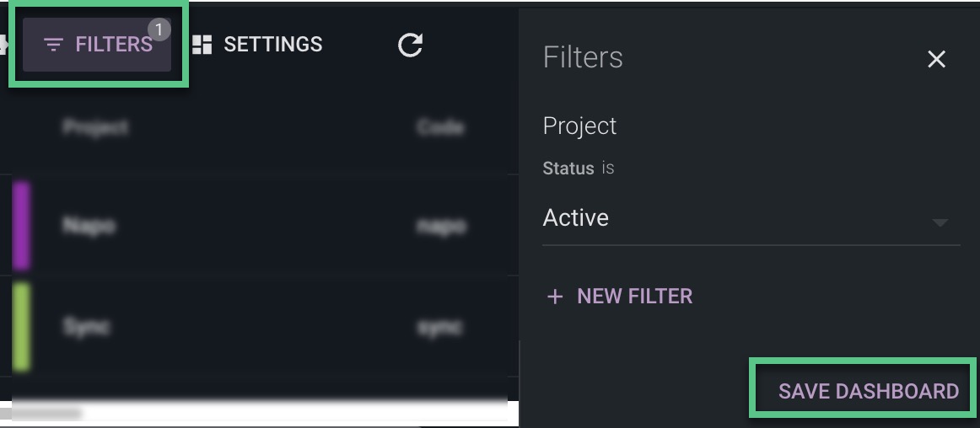
Task: Expand the Status dropdown arrow
Action: [940, 222]
